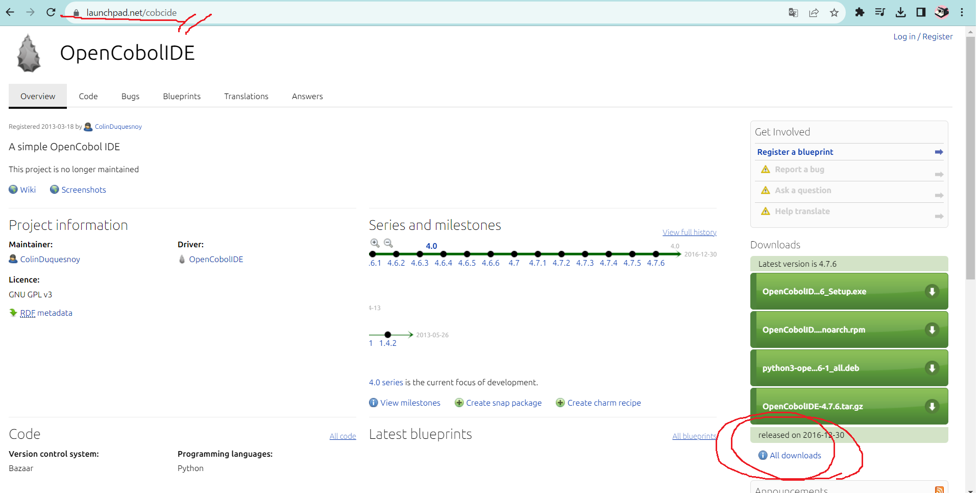
Task: Select milestone 4.7.6 on timeline
Action: click(x=656, y=263)
